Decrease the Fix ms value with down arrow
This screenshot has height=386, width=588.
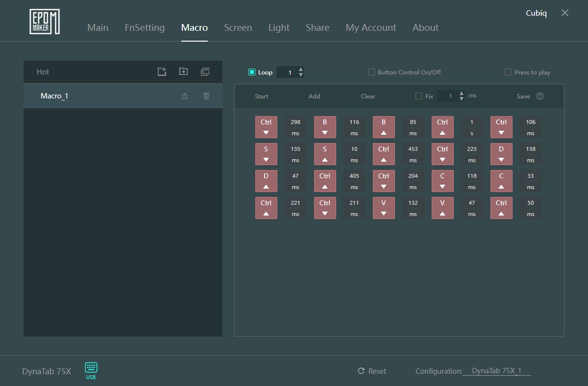pyautogui.click(x=462, y=99)
